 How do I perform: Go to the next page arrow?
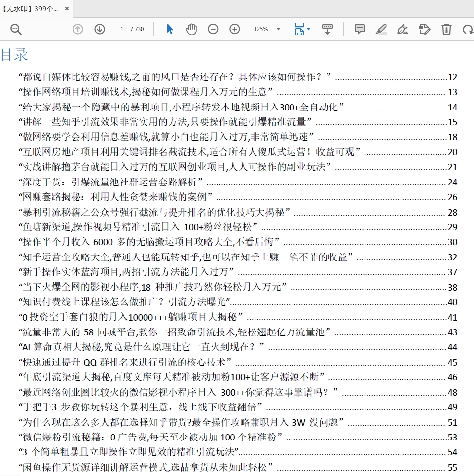100,29
